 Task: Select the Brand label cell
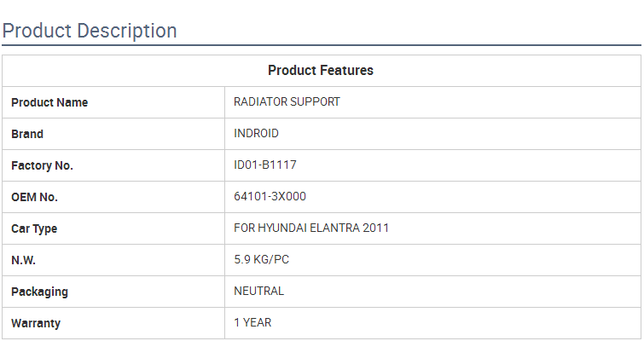click(x=27, y=134)
